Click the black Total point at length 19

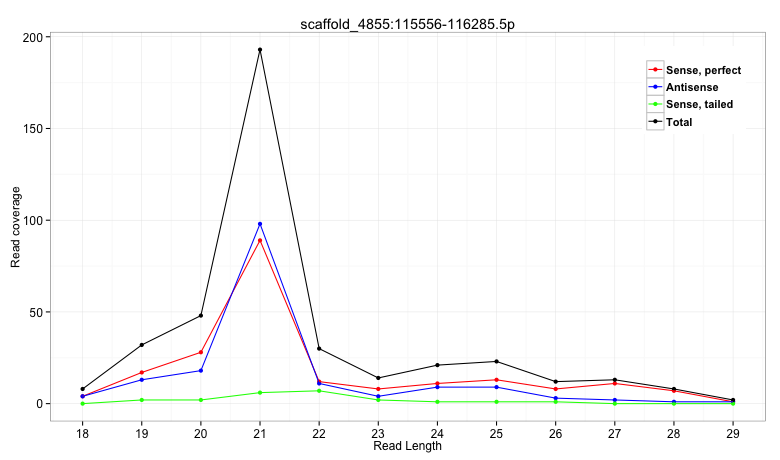[x=142, y=345]
